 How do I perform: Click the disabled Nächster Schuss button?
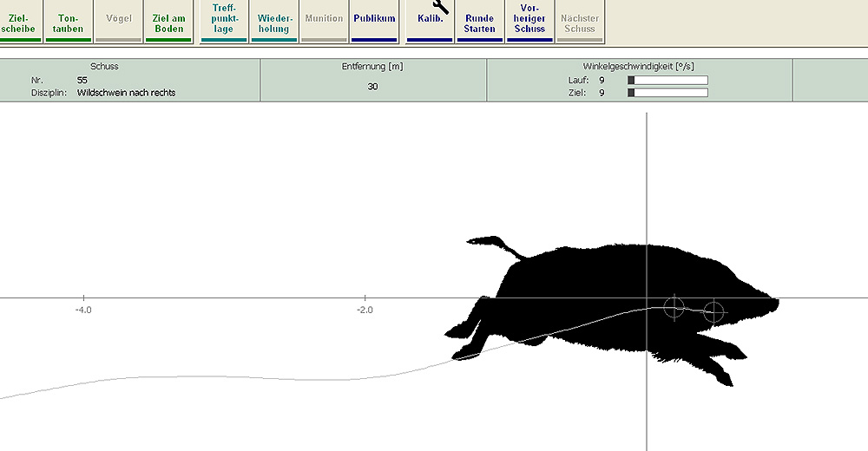(x=579, y=23)
